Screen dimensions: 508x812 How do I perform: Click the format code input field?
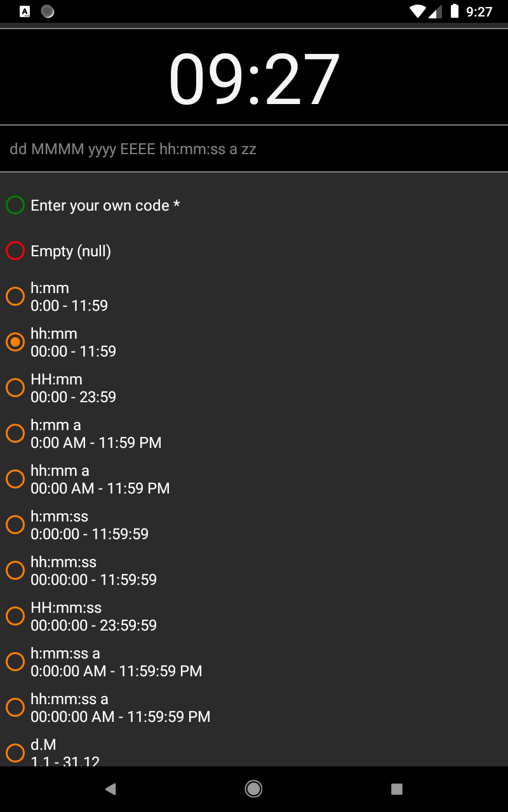click(254, 149)
